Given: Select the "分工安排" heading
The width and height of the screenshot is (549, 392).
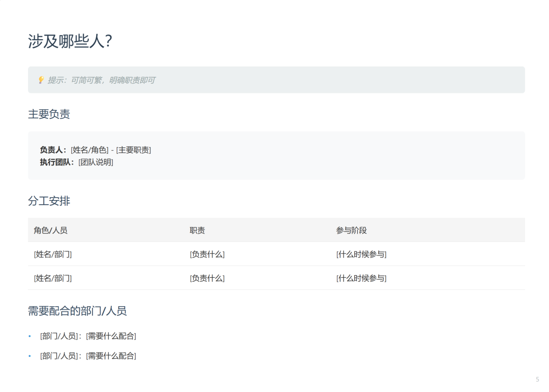Looking at the screenshot, I should coord(49,201).
